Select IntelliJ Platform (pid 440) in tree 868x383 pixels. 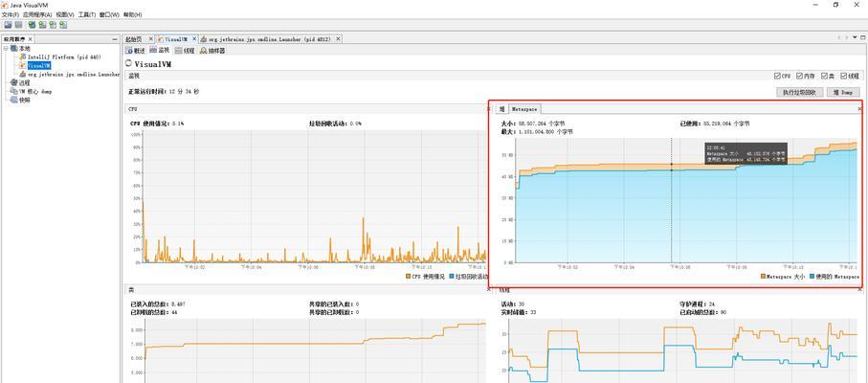tap(65, 57)
